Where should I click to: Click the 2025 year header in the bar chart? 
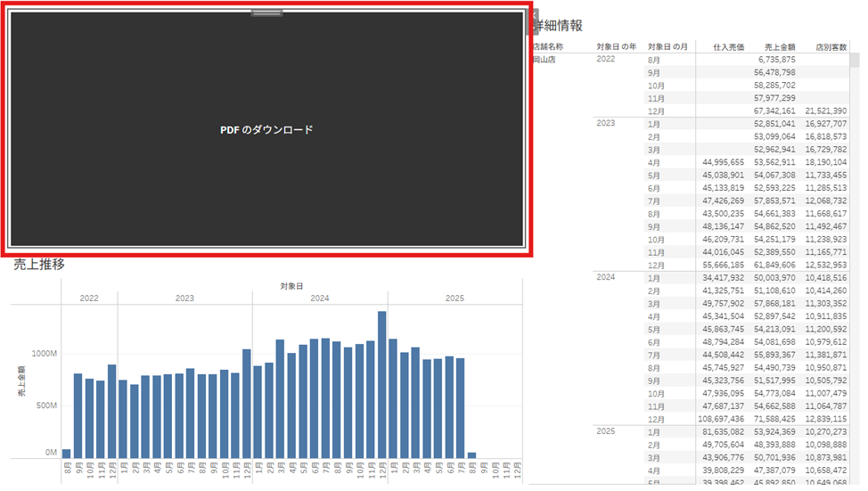click(455, 299)
